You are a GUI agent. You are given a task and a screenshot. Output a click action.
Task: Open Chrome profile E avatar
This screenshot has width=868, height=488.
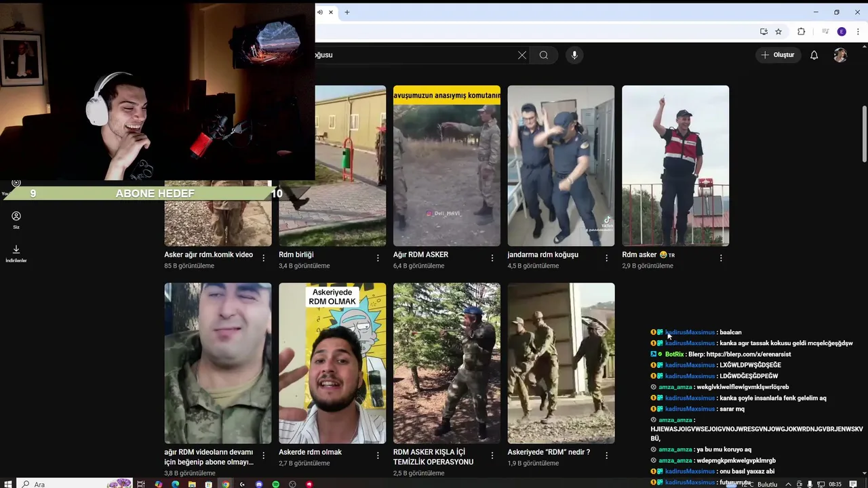point(842,31)
